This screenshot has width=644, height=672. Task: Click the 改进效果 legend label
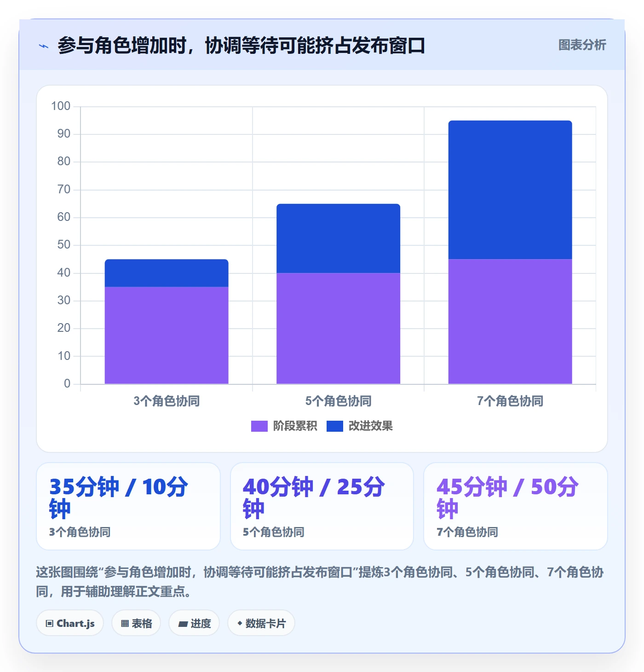(x=370, y=426)
